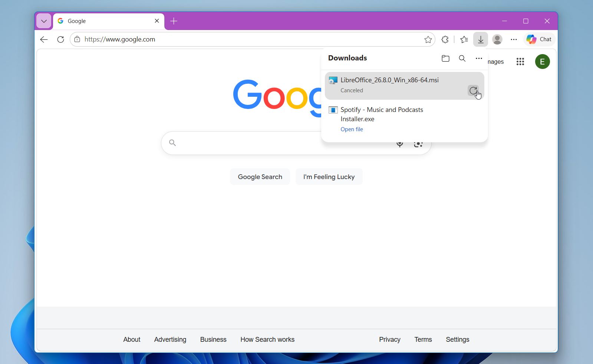593x364 pixels.
Task: Open the browser profile avatar
Action: pos(497,39)
